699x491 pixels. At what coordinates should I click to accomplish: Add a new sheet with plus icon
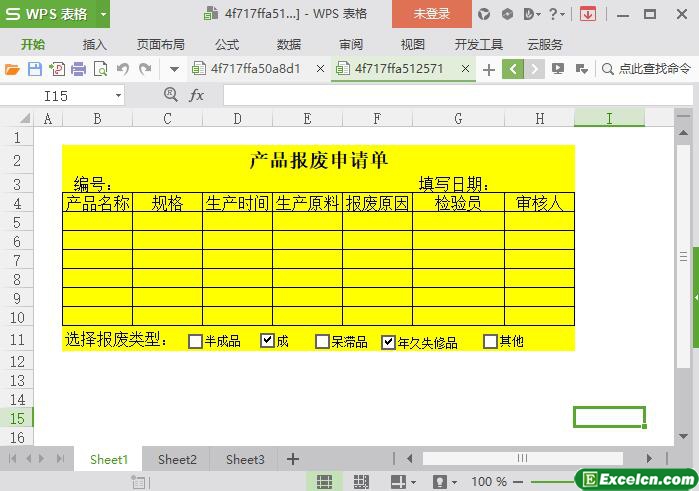(x=293, y=459)
